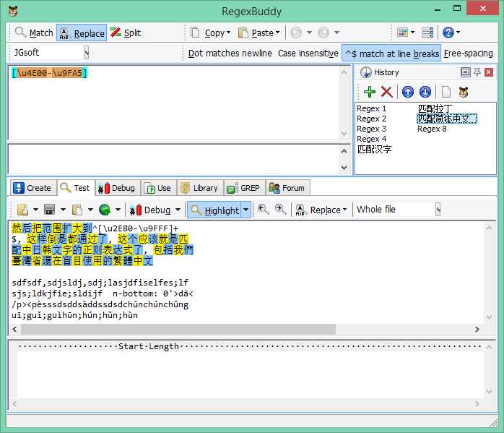Open the Whole file scope combo box
Viewport: 504px width, 433px height.
point(398,210)
